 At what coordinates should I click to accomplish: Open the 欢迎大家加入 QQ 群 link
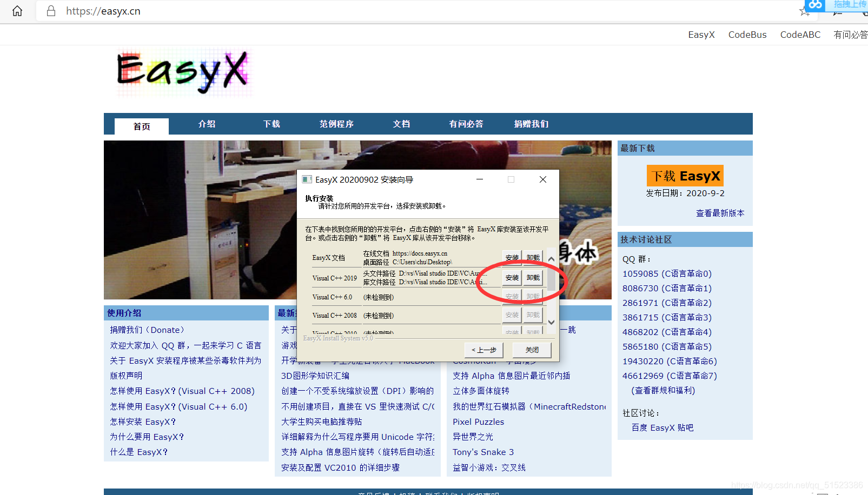[185, 345]
